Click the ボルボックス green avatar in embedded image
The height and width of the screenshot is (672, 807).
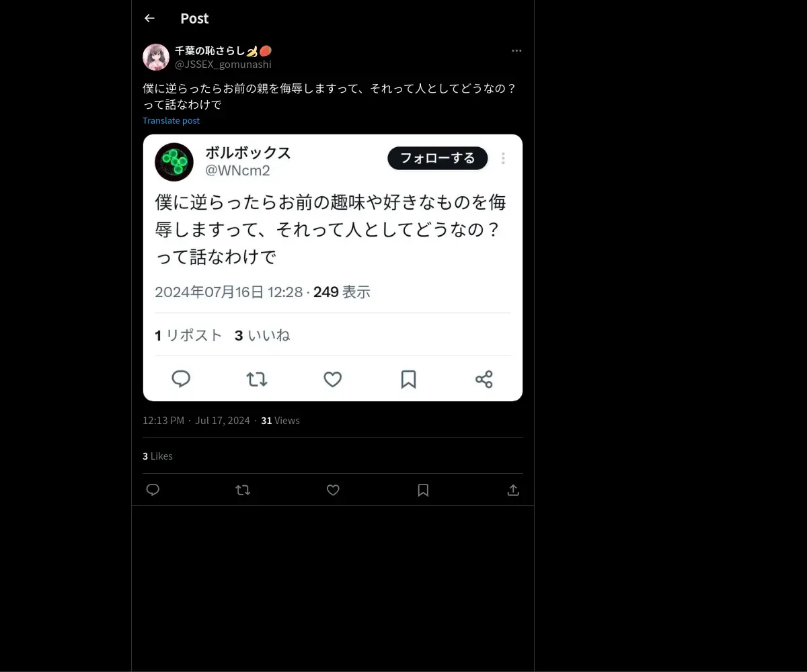click(174, 162)
